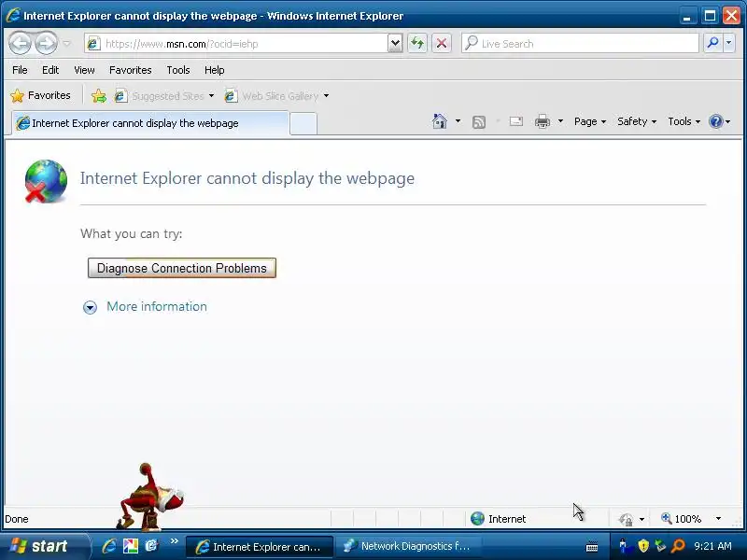Expand the address bar URL dropdown
Image resolution: width=747 pixels, height=560 pixels.
(x=395, y=44)
